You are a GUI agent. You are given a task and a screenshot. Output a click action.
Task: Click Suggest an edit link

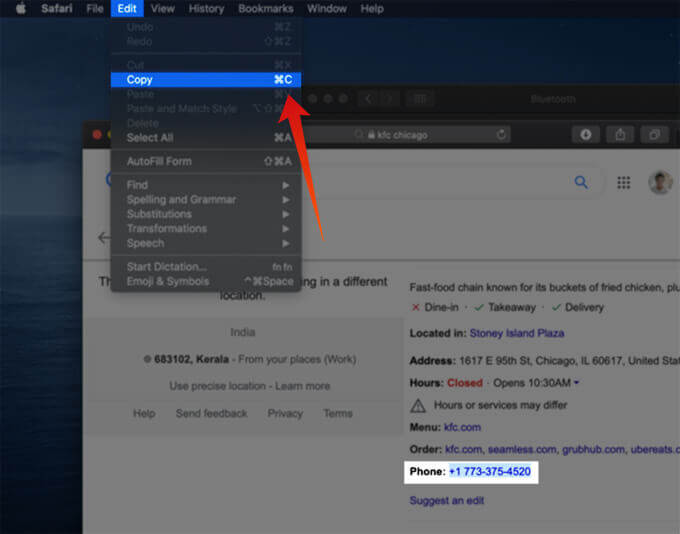tap(447, 501)
